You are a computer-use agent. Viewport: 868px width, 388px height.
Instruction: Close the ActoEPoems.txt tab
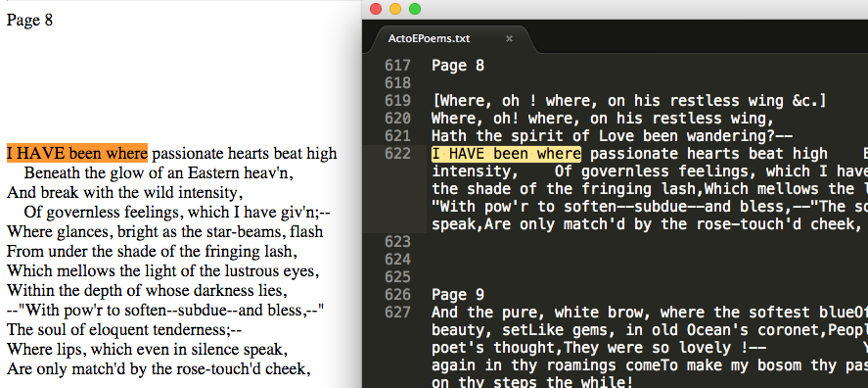point(509,39)
